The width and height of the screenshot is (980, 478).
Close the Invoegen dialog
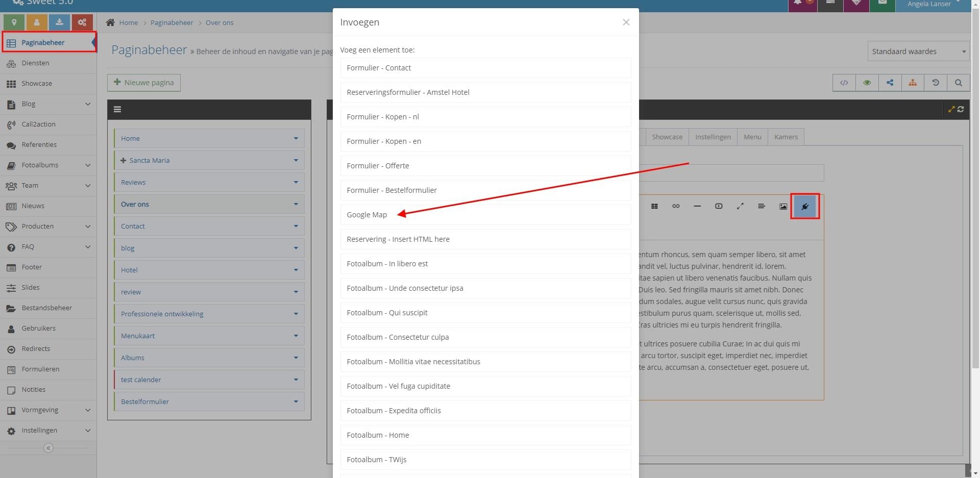(626, 22)
